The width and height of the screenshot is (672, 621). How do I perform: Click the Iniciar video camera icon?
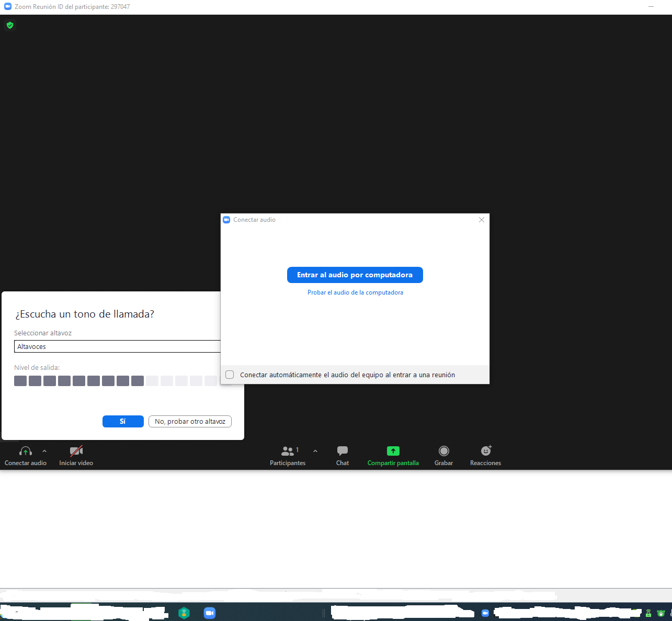coord(76,451)
